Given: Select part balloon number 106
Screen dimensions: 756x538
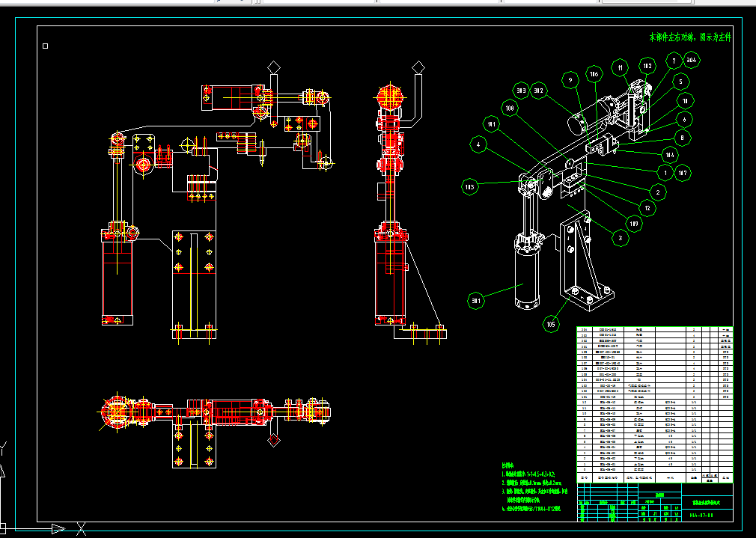Looking at the screenshot, I should (x=594, y=74).
